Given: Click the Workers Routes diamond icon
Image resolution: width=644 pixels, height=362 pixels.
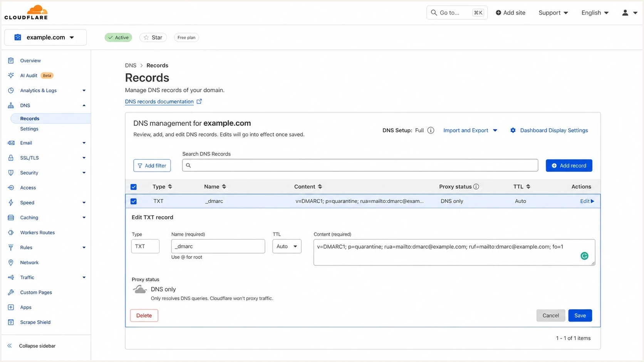Looking at the screenshot, I should [x=11, y=232].
